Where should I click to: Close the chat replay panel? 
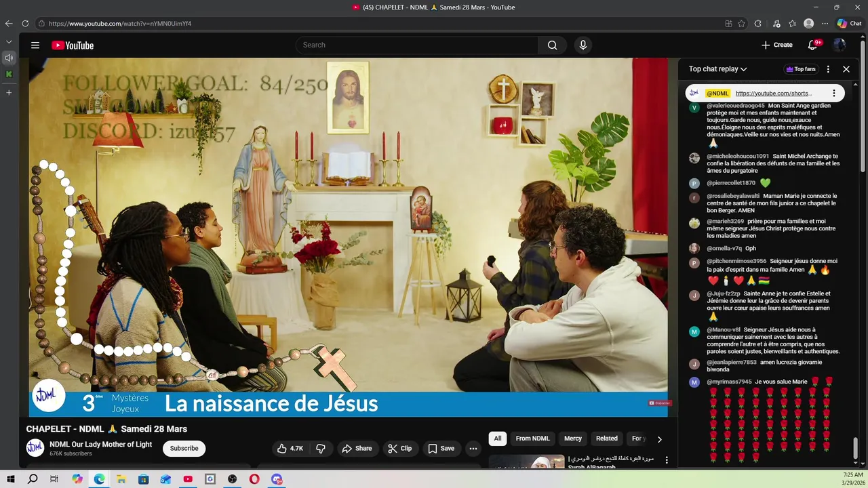click(846, 69)
